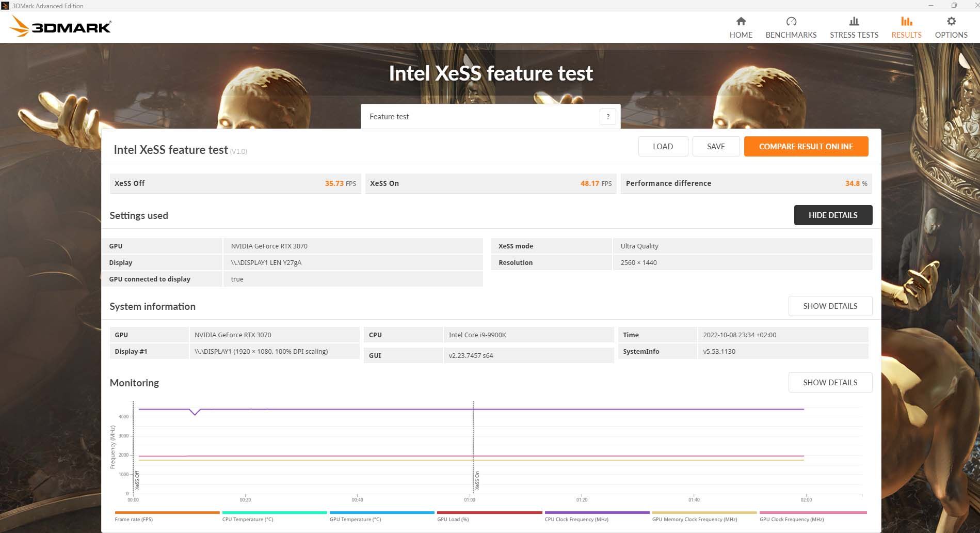Click the Display #1 1920 × 1080 value

[x=261, y=351]
